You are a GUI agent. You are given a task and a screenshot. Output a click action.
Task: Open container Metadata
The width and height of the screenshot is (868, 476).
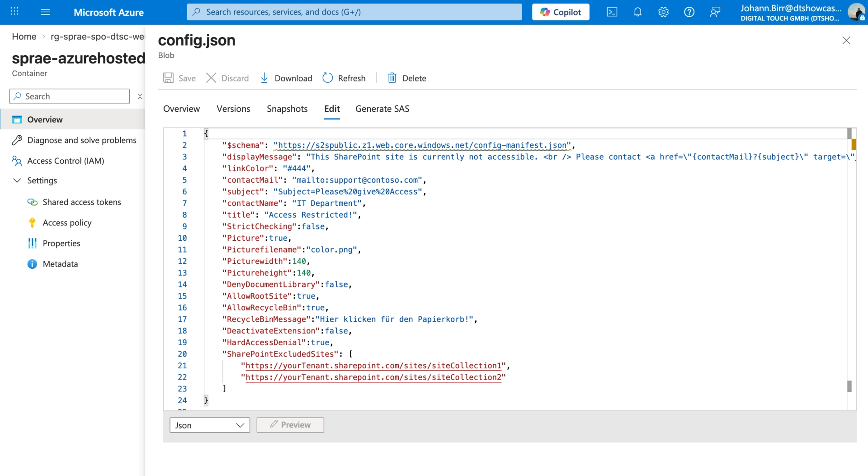[x=60, y=264]
